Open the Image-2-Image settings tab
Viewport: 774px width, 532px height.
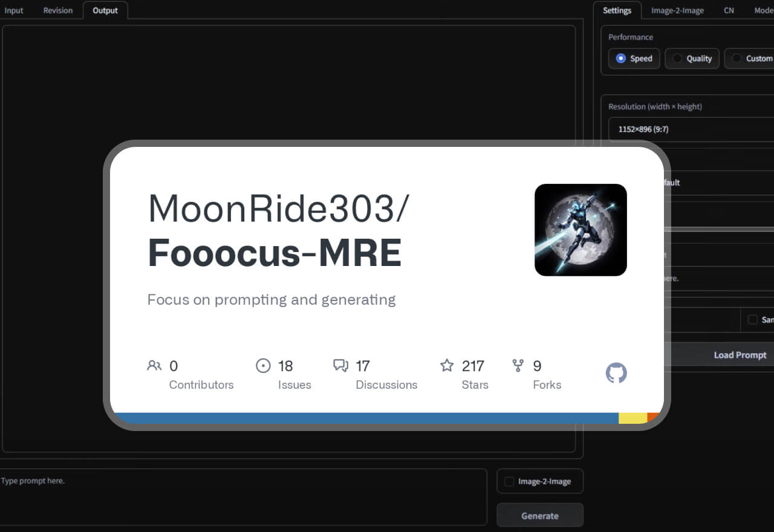pos(677,10)
